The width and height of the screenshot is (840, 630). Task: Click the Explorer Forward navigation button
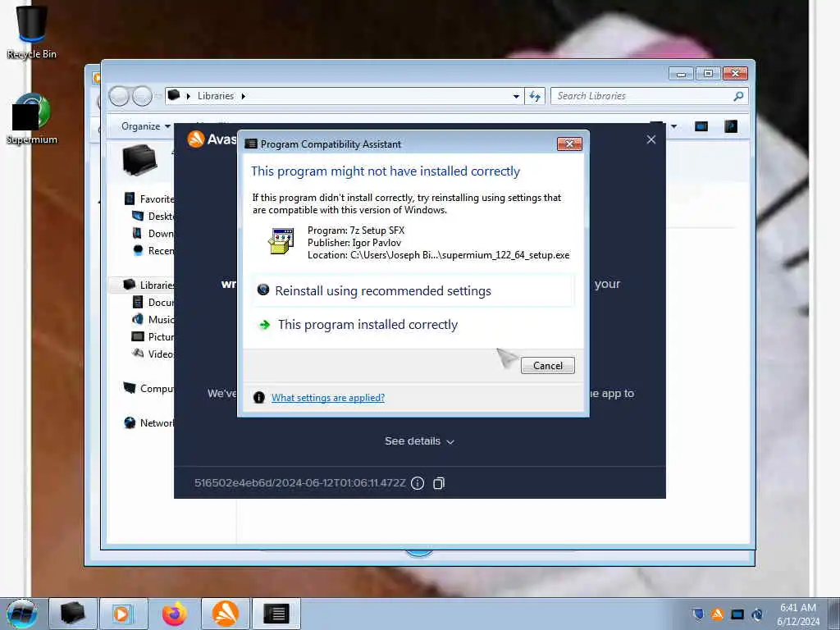(x=142, y=97)
